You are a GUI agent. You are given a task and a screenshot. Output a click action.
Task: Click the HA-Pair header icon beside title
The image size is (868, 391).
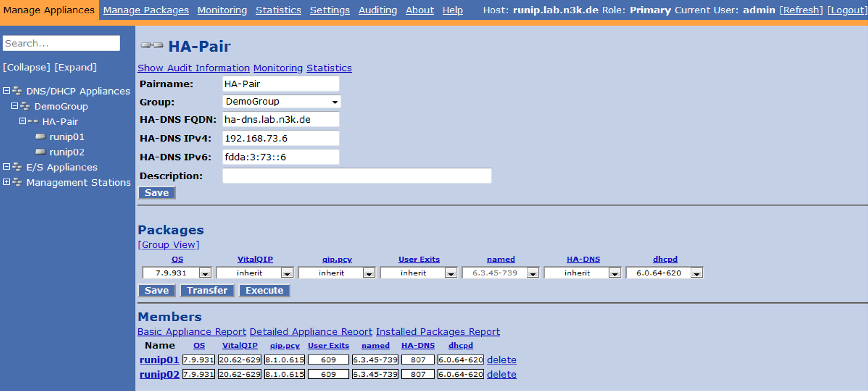[x=152, y=45]
